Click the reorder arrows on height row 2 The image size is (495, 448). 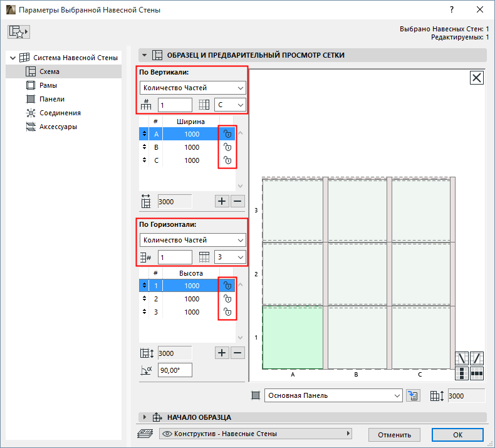coord(144,299)
